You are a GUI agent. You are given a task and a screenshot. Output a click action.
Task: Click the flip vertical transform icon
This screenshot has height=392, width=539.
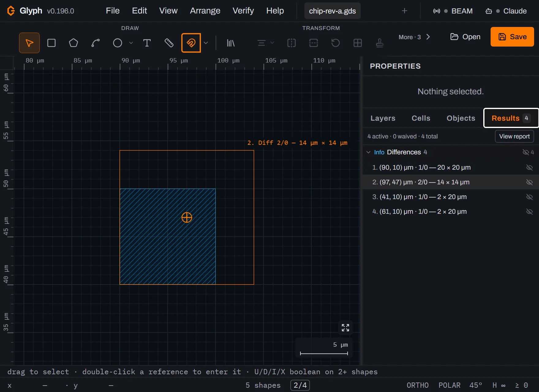(x=314, y=43)
